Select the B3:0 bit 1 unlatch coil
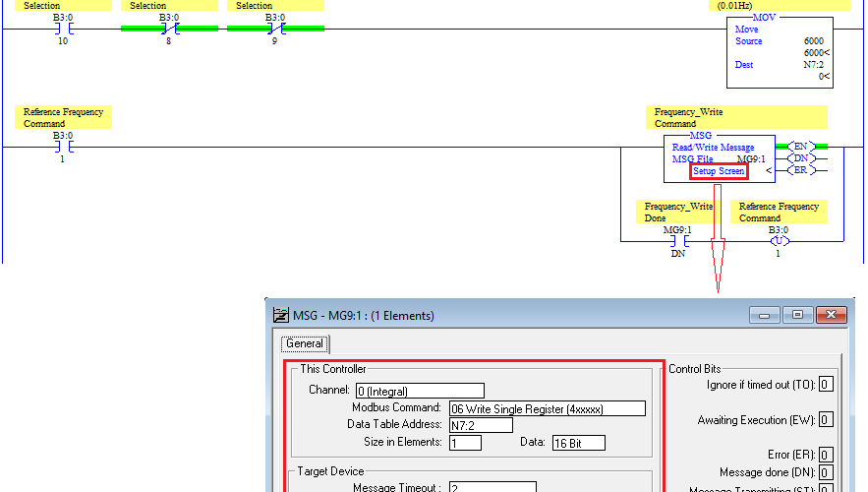This screenshot has width=868, height=492. pos(779,241)
